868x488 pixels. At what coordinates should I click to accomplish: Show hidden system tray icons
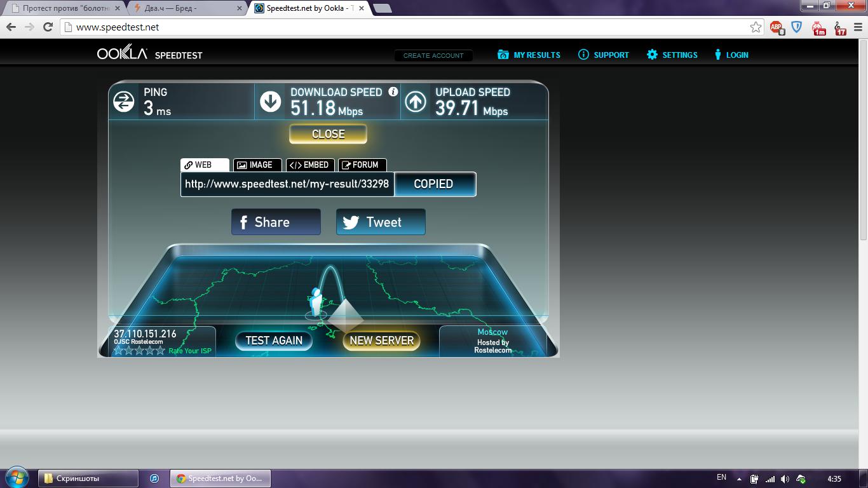[739, 479]
